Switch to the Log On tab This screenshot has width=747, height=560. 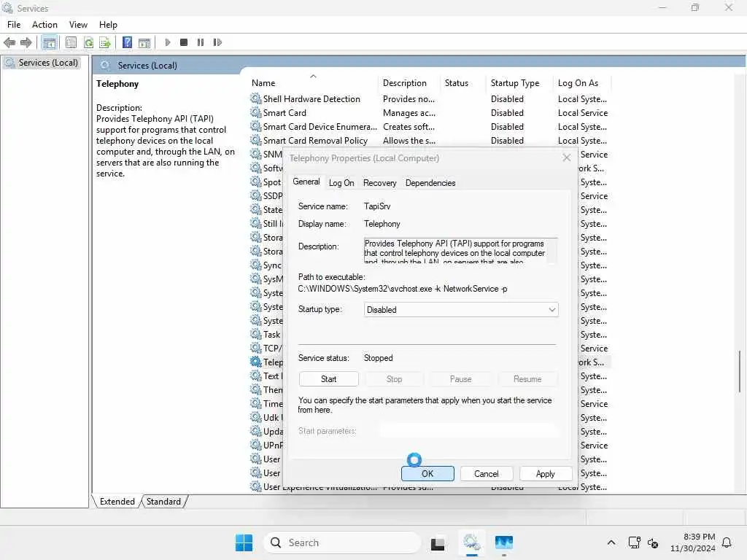tap(341, 183)
